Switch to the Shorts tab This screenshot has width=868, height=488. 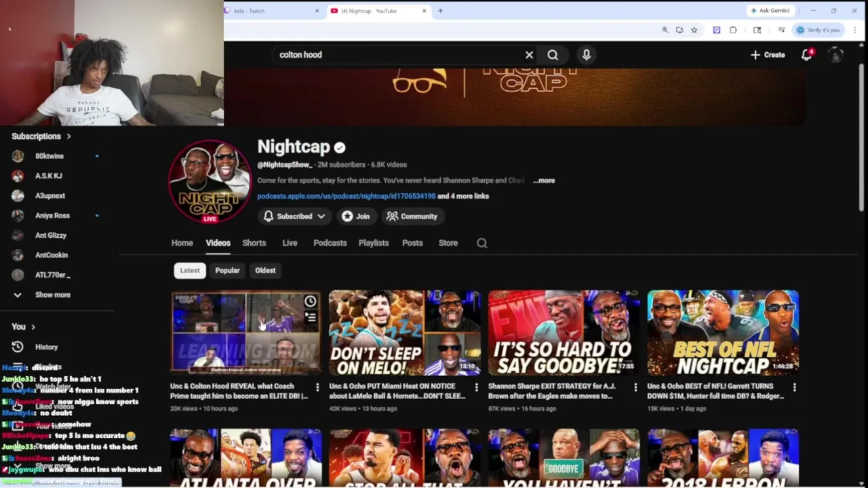[254, 243]
